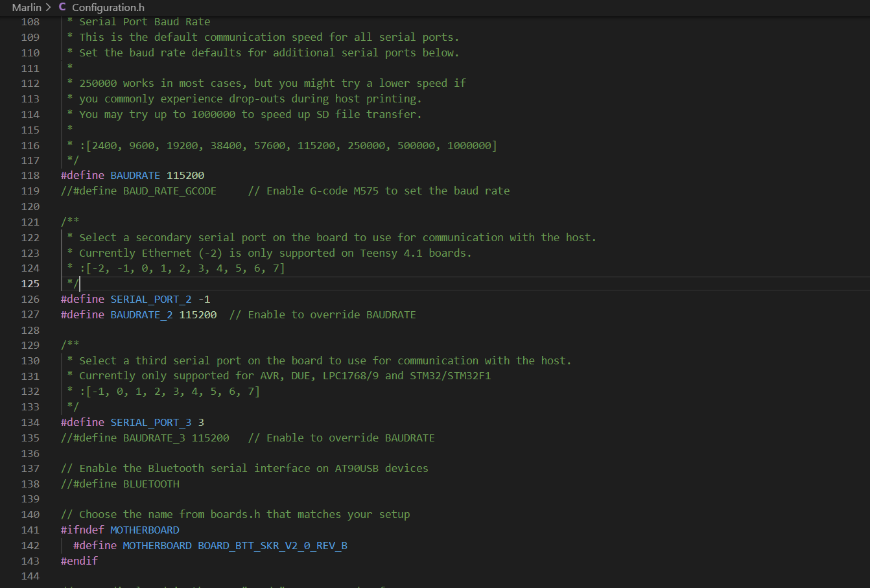Click the SERIAL_PORT_2 identifier

151,299
